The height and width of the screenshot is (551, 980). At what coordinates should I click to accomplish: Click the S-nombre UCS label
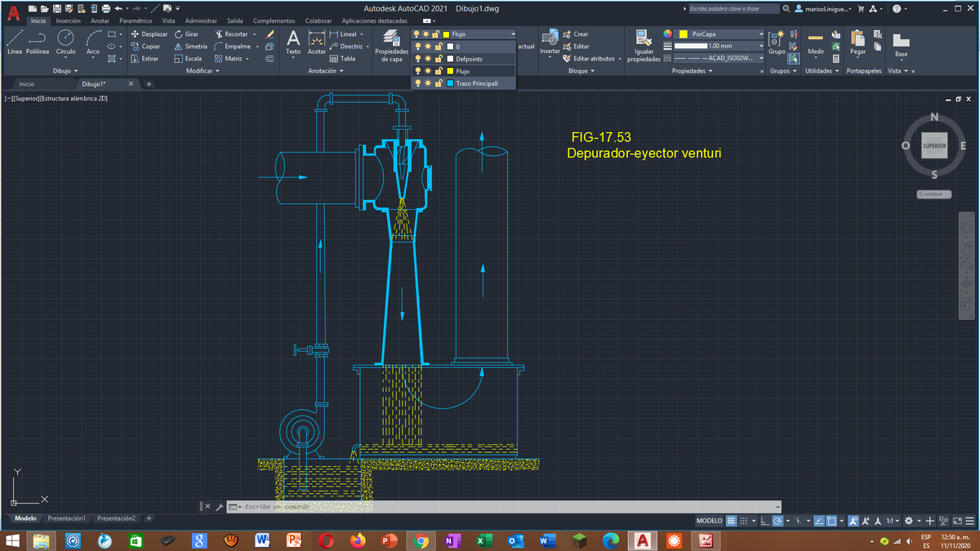coord(933,194)
